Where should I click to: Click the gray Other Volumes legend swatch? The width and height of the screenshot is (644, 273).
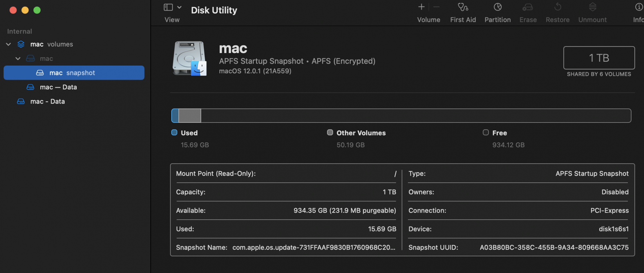[x=330, y=132]
